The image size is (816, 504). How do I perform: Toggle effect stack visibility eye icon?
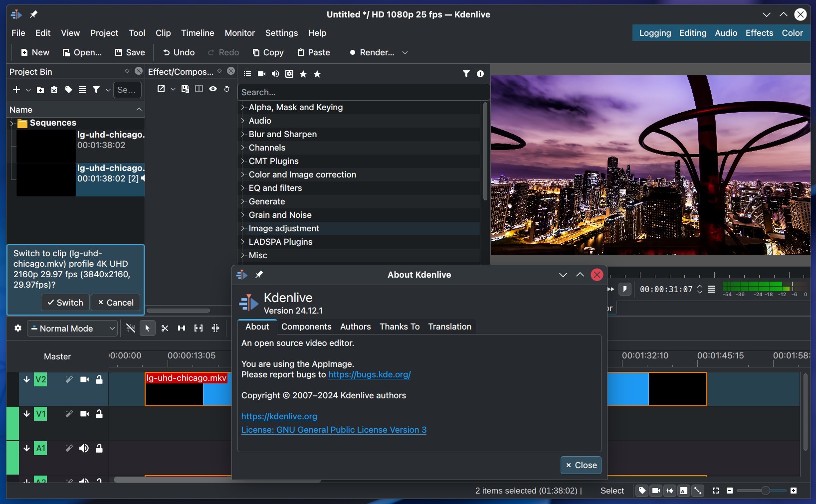pos(213,89)
